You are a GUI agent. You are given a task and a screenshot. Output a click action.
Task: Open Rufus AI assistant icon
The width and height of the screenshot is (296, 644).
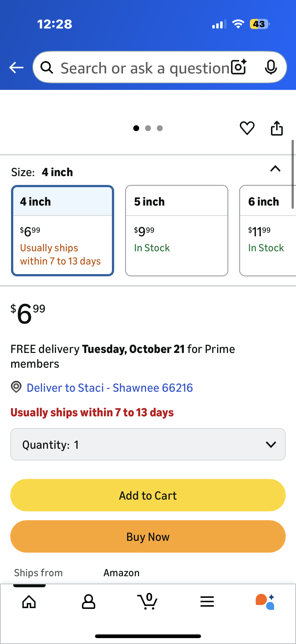click(x=265, y=602)
